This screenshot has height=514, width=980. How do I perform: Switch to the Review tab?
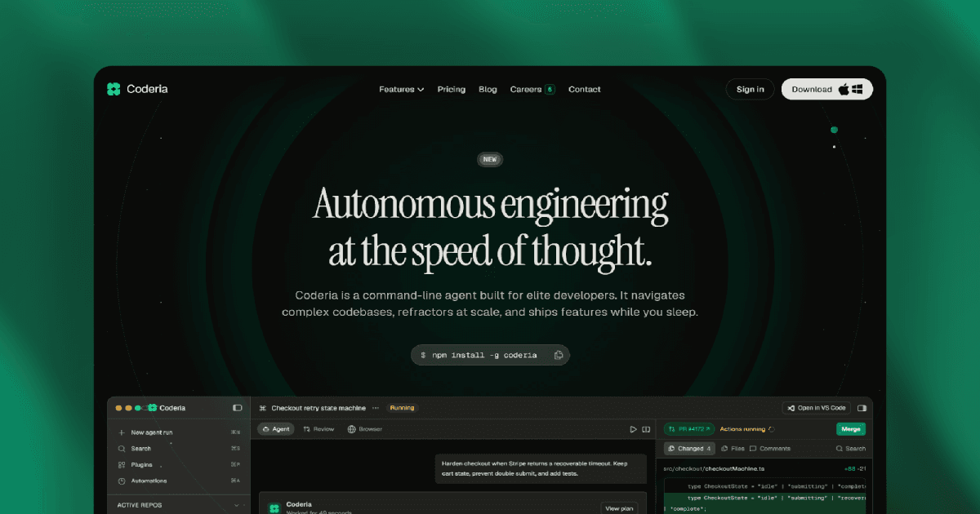tap(318, 428)
